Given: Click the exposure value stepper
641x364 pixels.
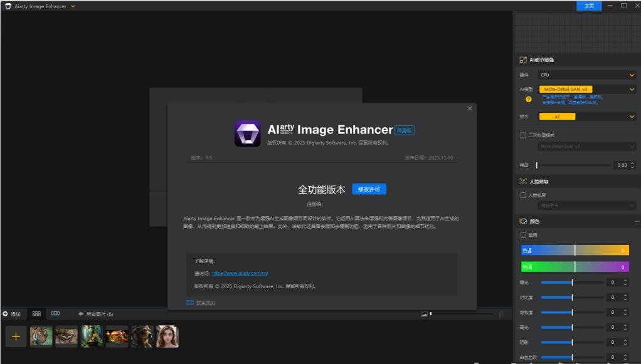Looking at the screenshot, I should coord(625,283).
